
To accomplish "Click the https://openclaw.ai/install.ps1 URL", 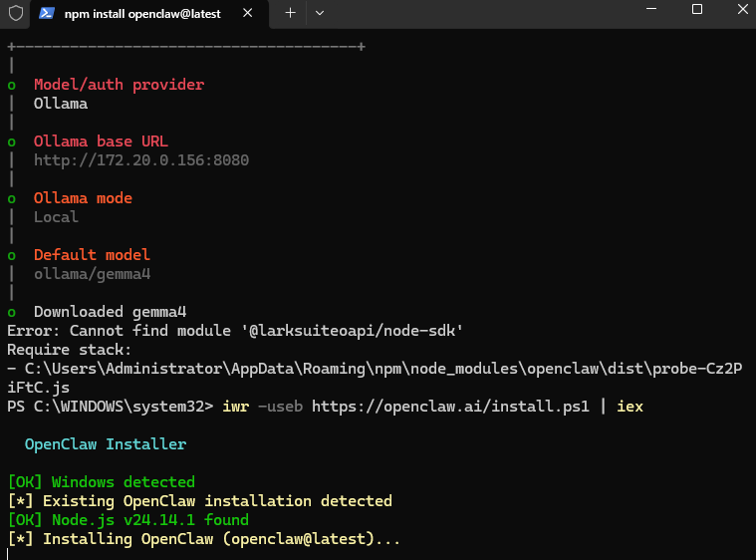I will (450, 407).
